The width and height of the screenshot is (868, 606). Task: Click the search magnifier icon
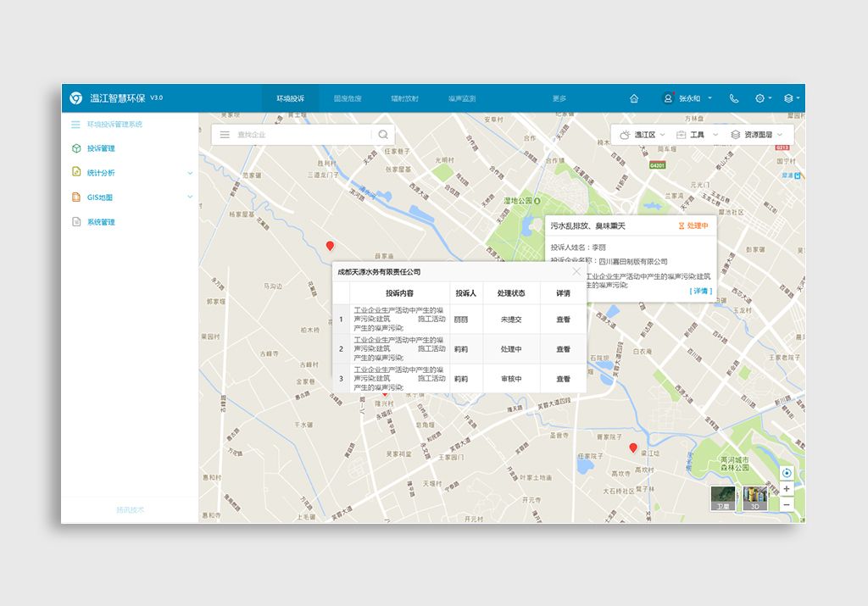[383, 134]
